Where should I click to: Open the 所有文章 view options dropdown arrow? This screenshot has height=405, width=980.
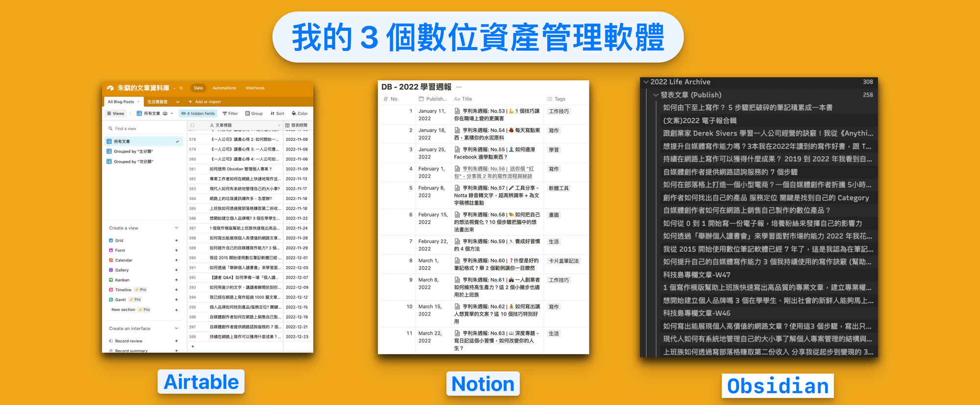(172, 113)
